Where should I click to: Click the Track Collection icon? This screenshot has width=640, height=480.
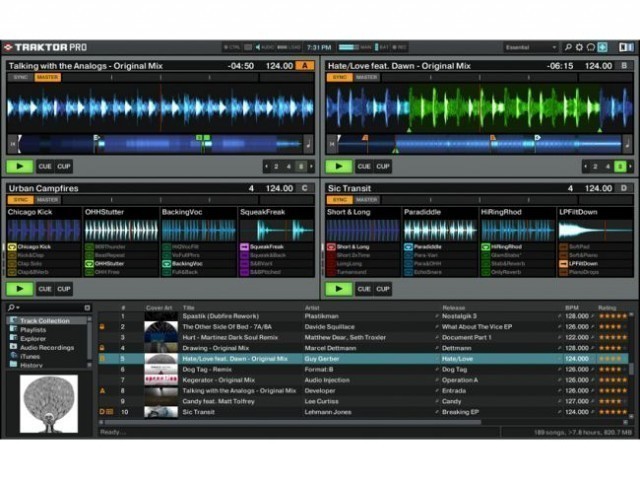[x=13, y=320]
